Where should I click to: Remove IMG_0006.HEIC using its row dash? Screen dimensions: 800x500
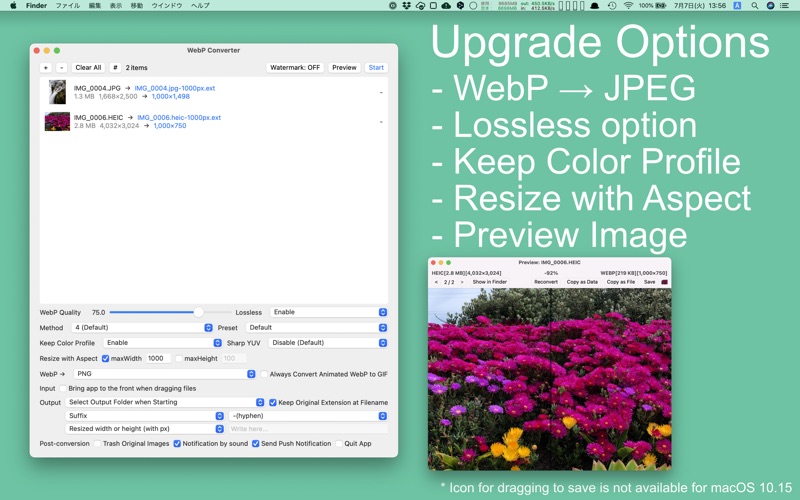pos(381,122)
